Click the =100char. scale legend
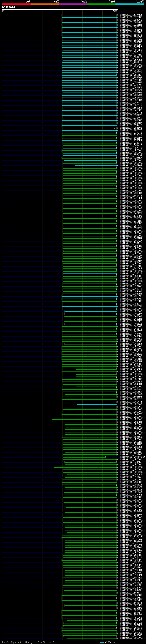The width and height of the screenshot is (146, 644). click(108, 642)
